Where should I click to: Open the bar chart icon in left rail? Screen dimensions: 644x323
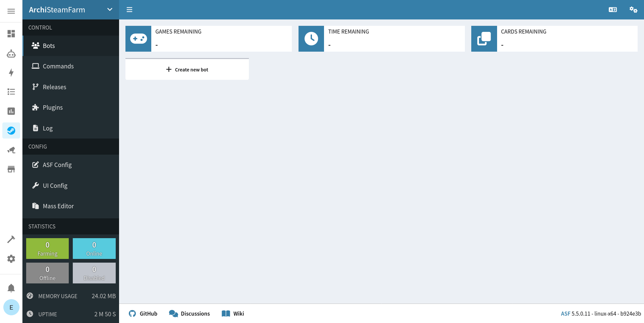pyautogui.click(x=11, y=111)
